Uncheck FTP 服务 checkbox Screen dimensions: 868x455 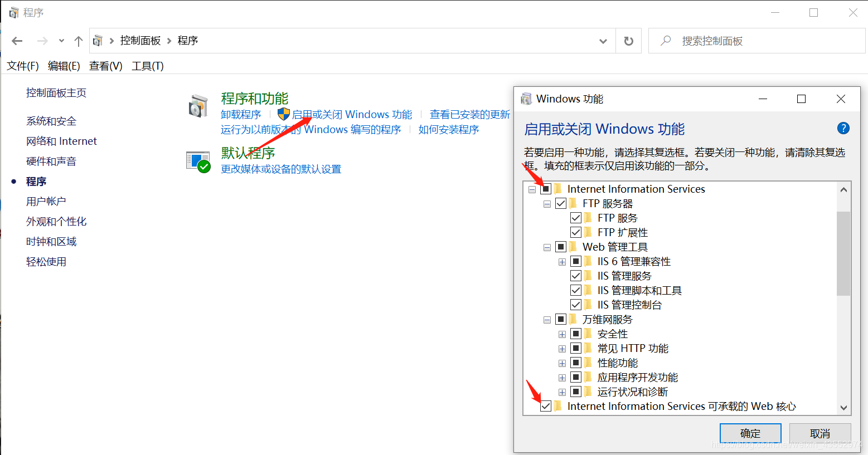[576, 218]
